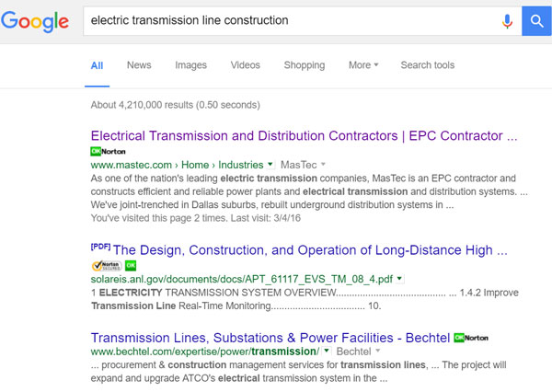Open the Search tools option
Image resolution: width=552 pixels, height=392 pixels.
click(x=427, y=65)
